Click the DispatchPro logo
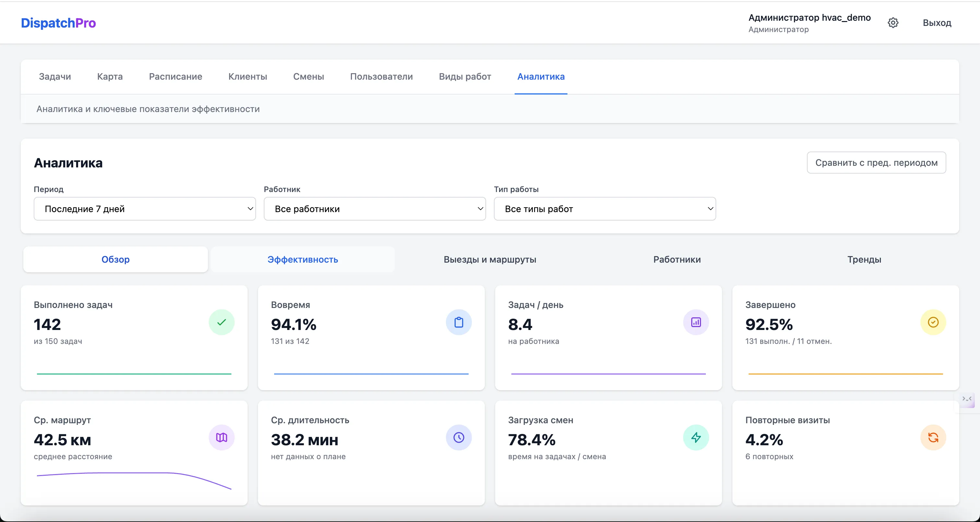The width and height of the screenshot is (980, 522). tap(58, 23)
